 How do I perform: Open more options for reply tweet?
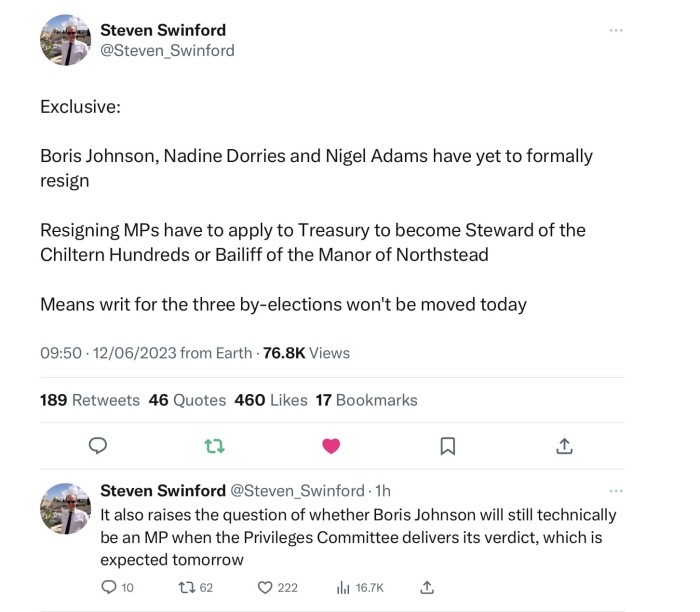(616, 490)
